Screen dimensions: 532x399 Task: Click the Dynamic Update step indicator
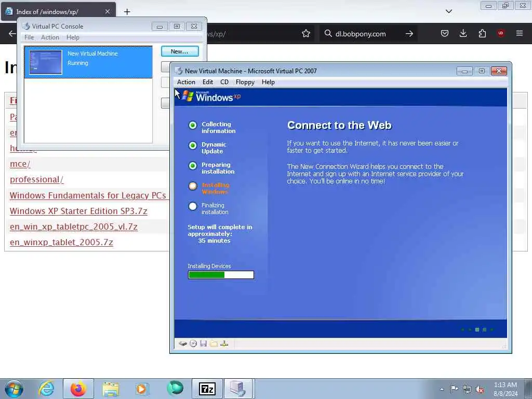coord(193,145)
